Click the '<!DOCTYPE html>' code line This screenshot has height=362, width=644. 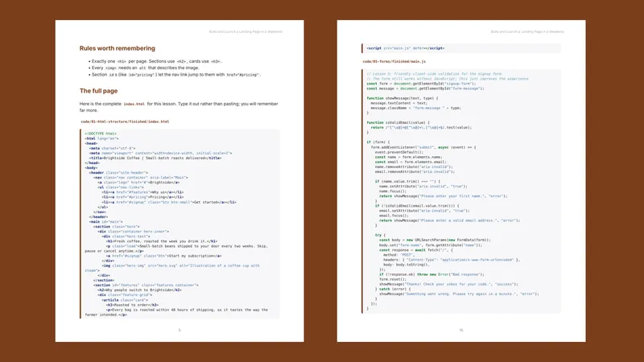click(x=101, y=134)
